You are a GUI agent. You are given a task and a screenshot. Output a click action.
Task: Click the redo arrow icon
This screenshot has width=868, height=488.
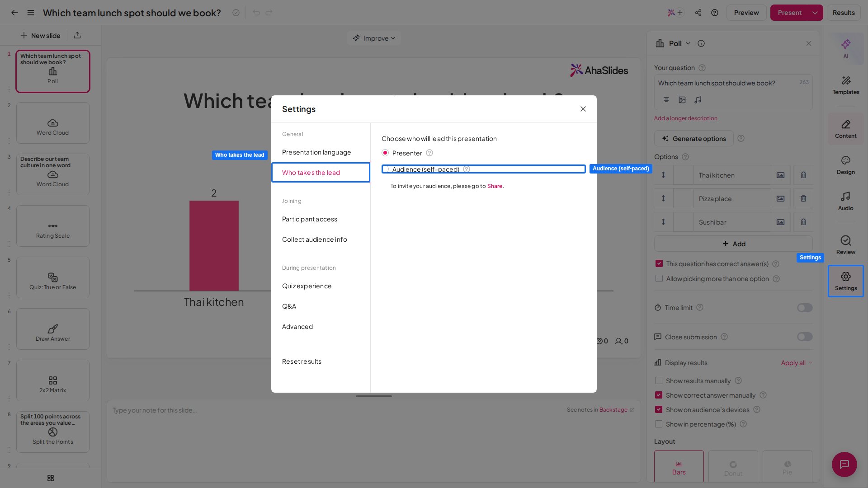coord(269,13)
